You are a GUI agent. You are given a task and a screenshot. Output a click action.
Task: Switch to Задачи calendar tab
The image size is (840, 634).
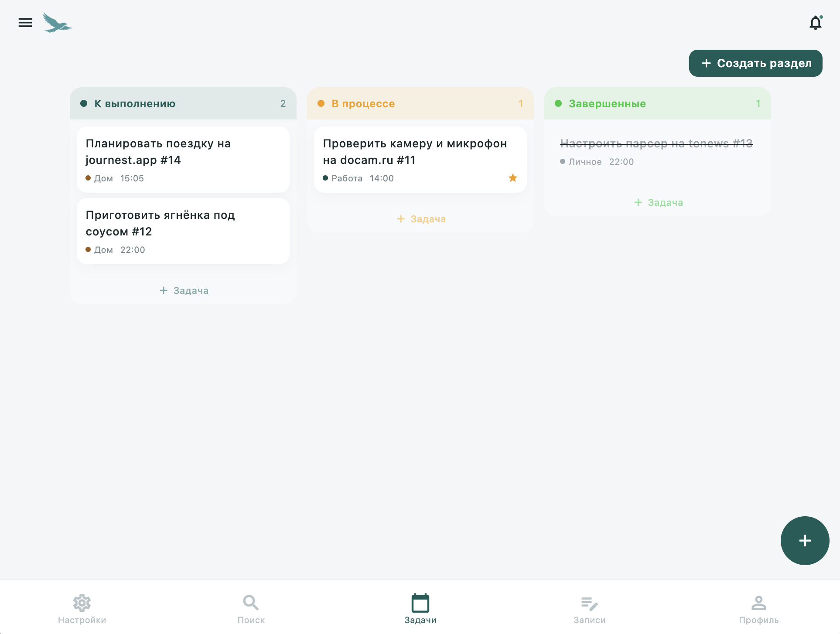tap(420, 609)
